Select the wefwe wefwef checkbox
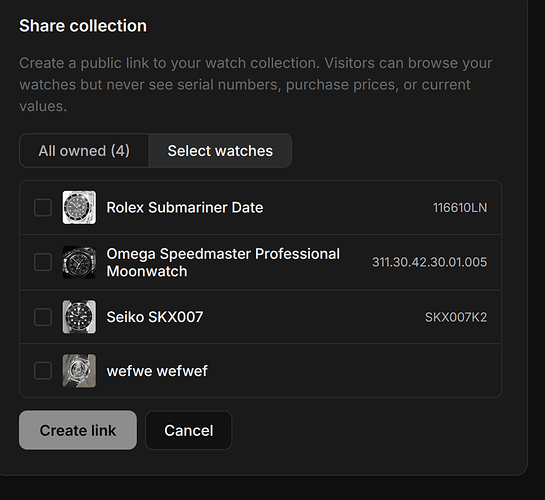 point(43,371)
